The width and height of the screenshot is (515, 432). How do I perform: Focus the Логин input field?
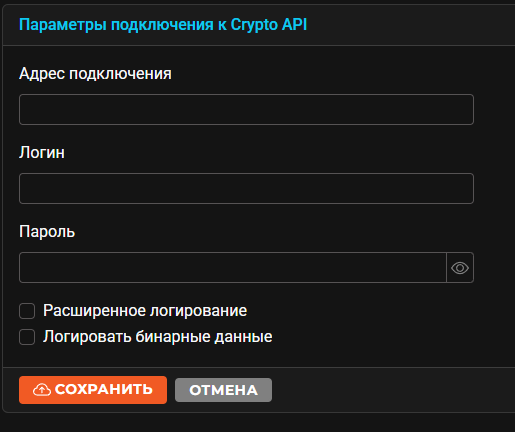246,188
